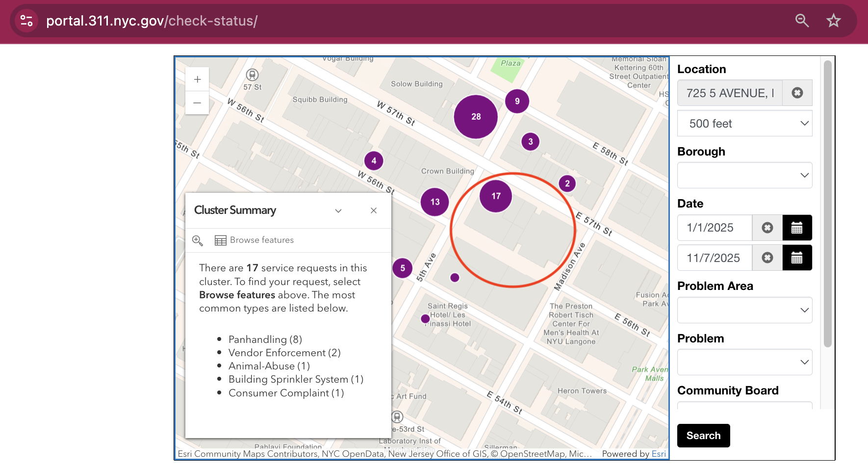
Task: Bookmark this page with the star icon
Action: coord(833,21)
